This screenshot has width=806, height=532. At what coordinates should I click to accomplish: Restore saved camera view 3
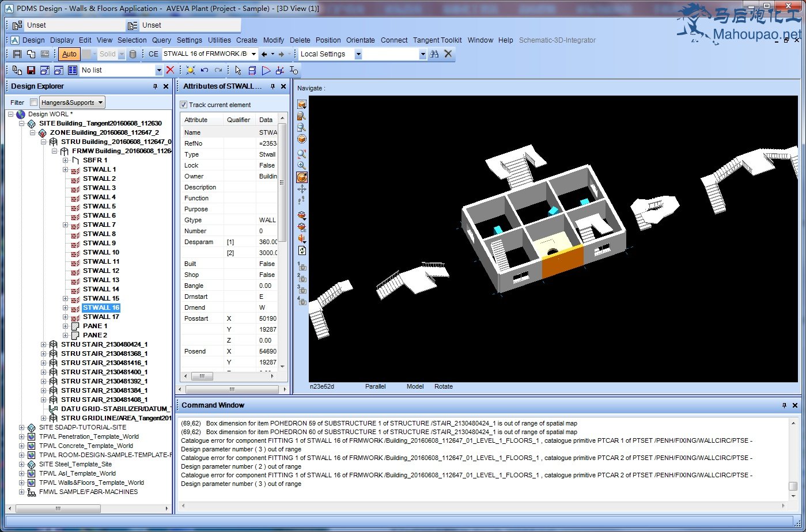[302, 289]
